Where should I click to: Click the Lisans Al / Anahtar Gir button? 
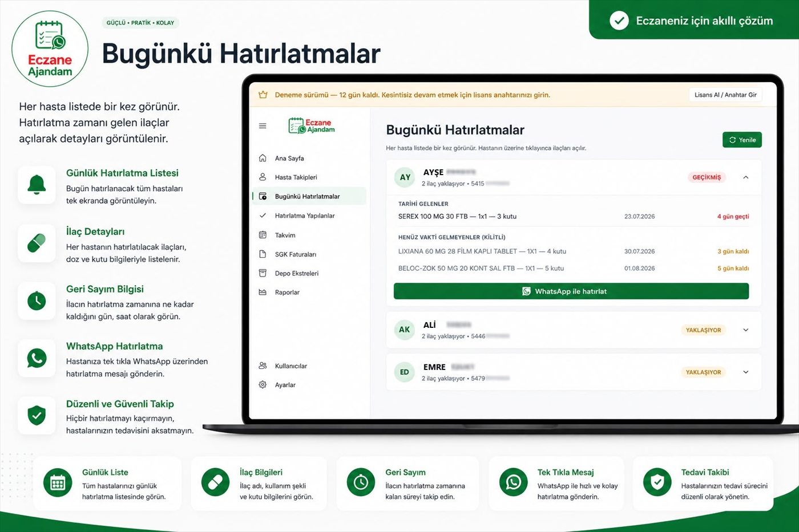[x=725, y=95]
